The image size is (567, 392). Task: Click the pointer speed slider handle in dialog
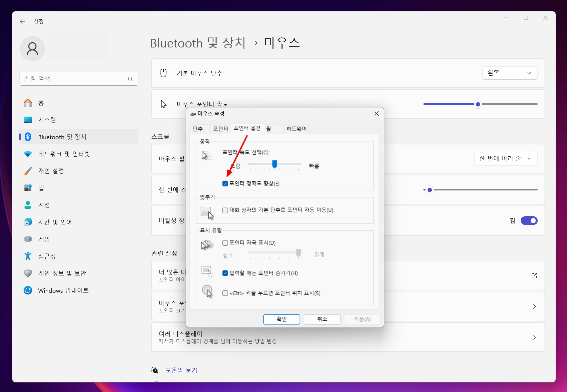275,164
